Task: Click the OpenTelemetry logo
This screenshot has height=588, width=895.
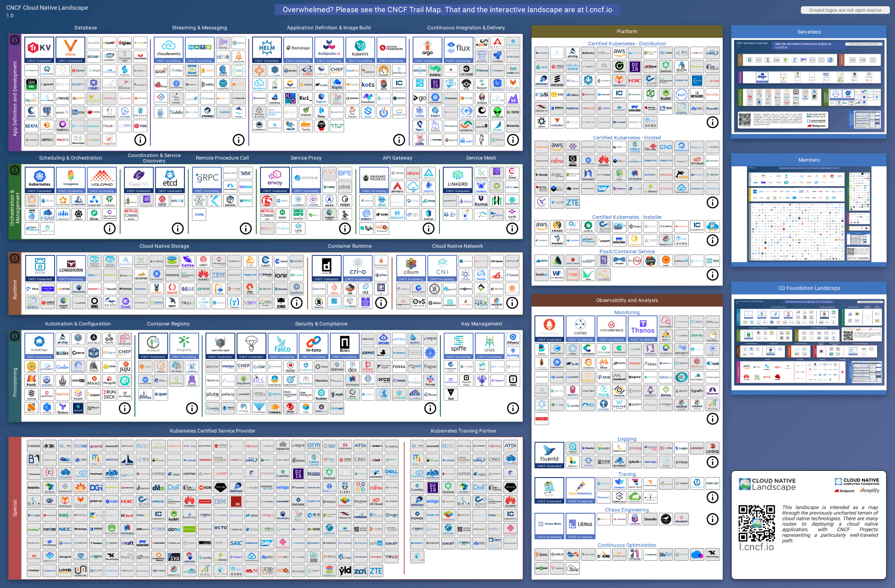Action: pyautogui.click(x=580, y=491)
